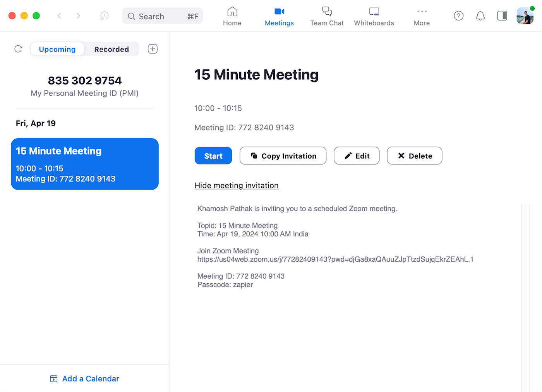Viewport: 542px width, 392px height.
Task: Select the Upcoming tab
Action: pyautogui.click(x=57, y=49)
